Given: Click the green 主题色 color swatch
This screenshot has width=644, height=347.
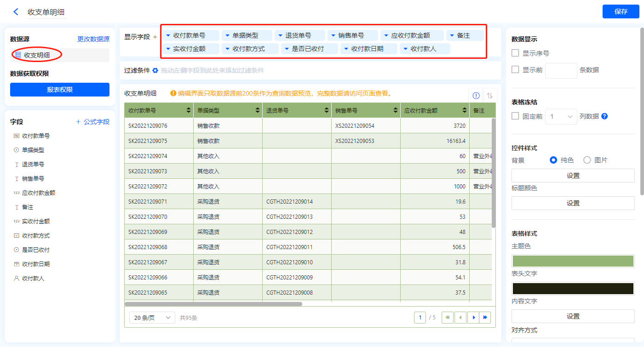Looking at the screenshot, I should click(x=573, y=261).
